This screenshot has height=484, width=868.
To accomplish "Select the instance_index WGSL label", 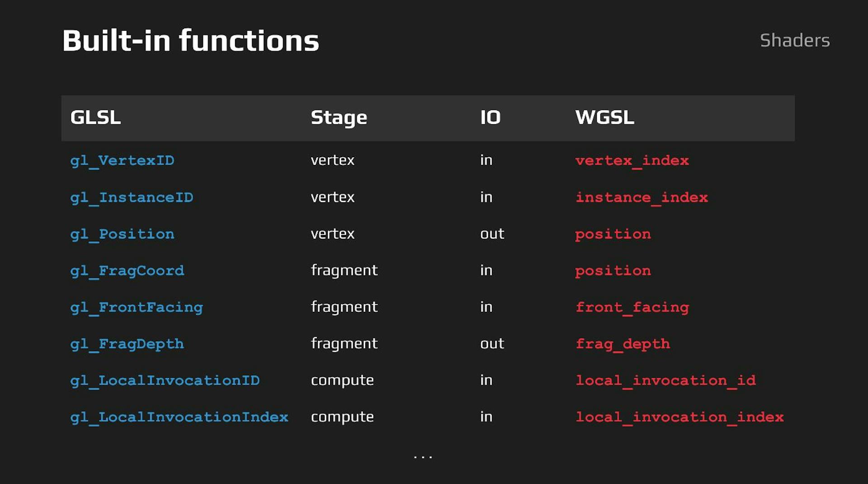I will tap(642, 197).
